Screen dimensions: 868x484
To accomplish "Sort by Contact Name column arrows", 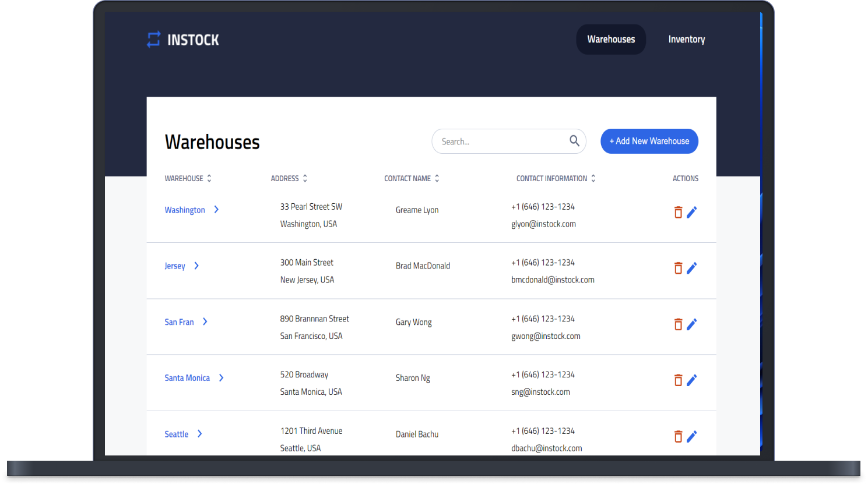I will click(437, 178).
